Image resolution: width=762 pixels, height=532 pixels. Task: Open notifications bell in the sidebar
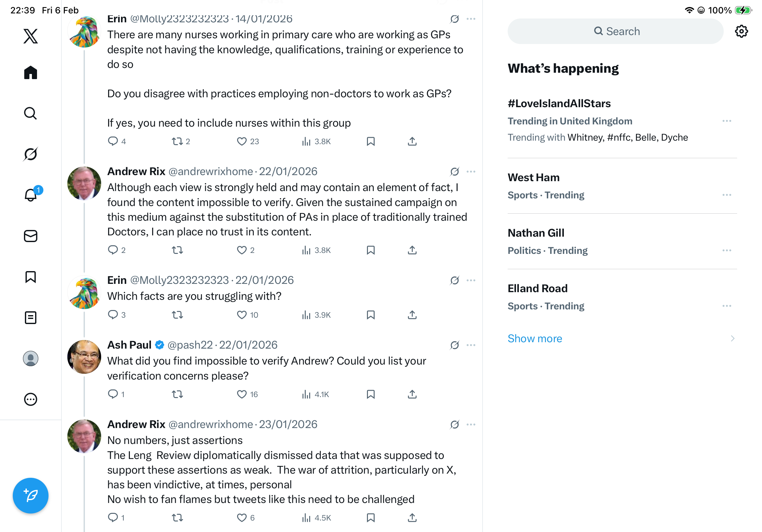(31, 195)
